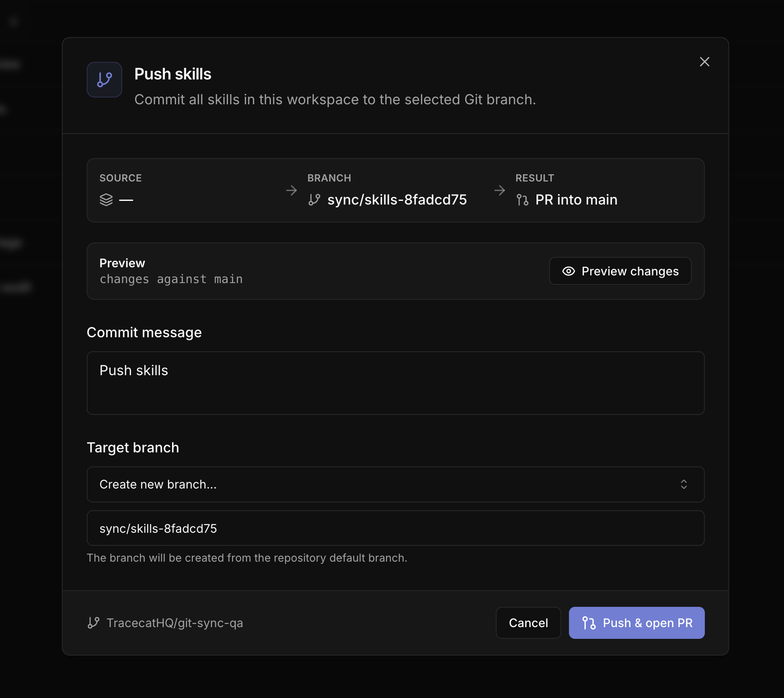
Task: Focus the Commit message text area
Action: click(396, 383)
